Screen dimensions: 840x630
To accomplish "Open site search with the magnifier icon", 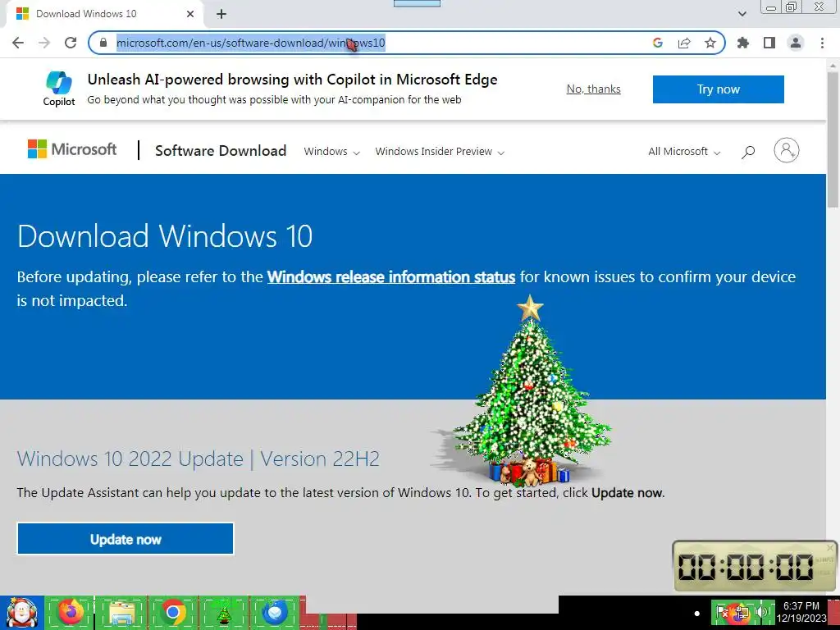I will [x=748, y=152].
